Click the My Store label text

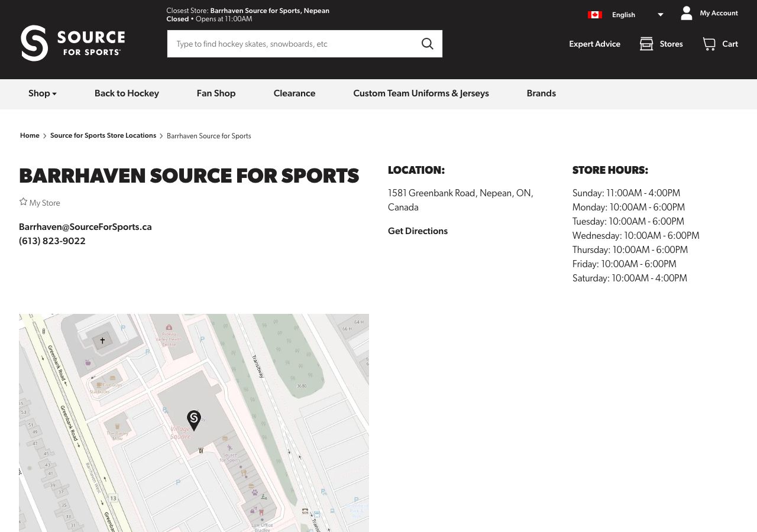(x=45, y=203)
